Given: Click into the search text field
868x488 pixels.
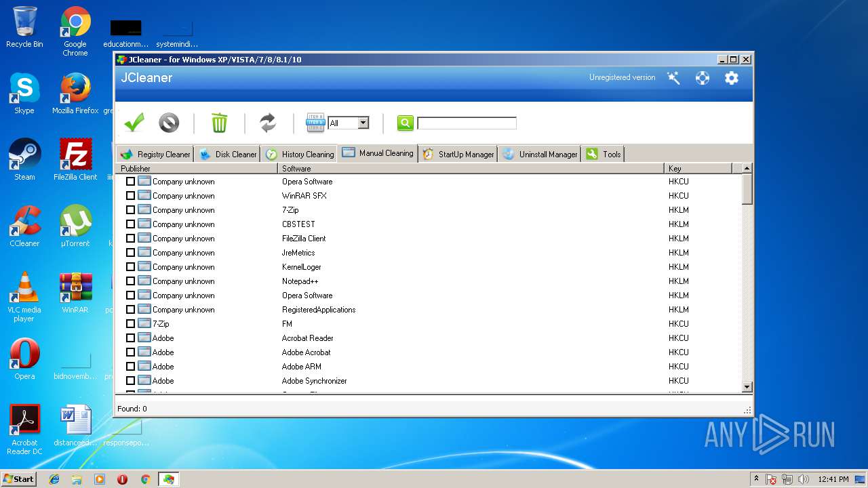Looking at the screenshot, I should pos(467,123).
